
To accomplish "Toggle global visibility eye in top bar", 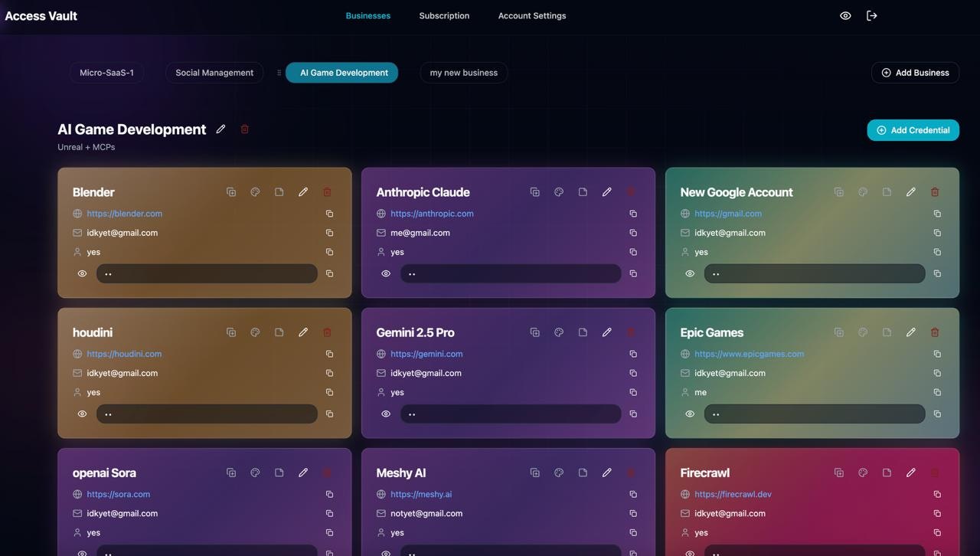I will pos(845,15).
